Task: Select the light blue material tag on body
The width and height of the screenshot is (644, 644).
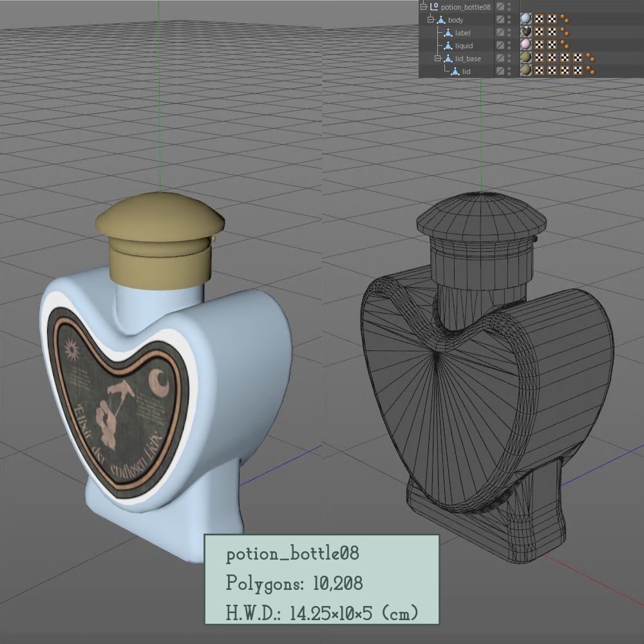Action: click(526, 19)
